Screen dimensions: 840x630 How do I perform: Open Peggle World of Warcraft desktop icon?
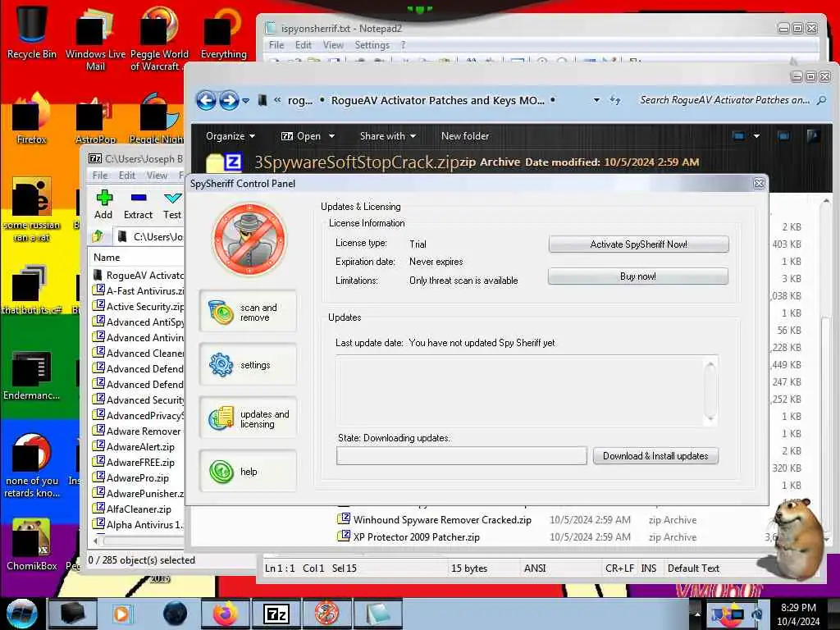[x=158, y=38]
